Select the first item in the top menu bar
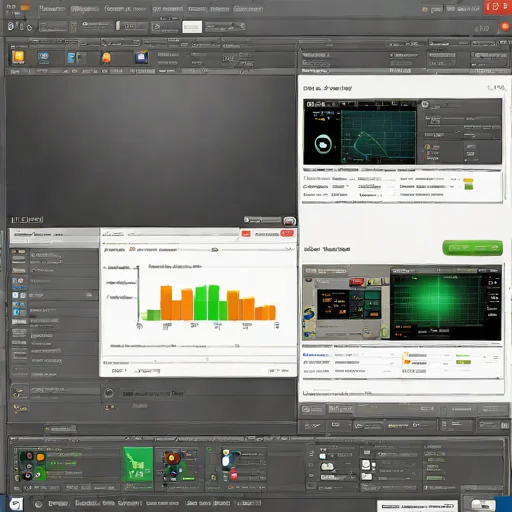Screen dimensions: 512x512 click(x=52, y=9)
